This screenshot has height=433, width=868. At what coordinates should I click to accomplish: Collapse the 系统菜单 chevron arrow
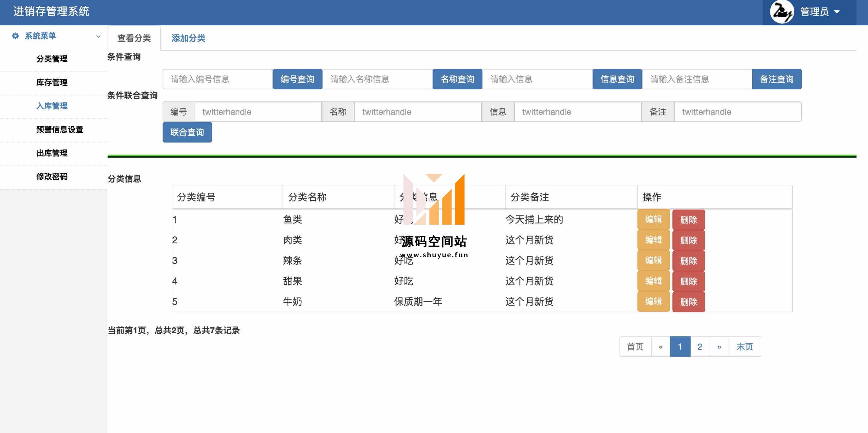click(x=98, y=36)
